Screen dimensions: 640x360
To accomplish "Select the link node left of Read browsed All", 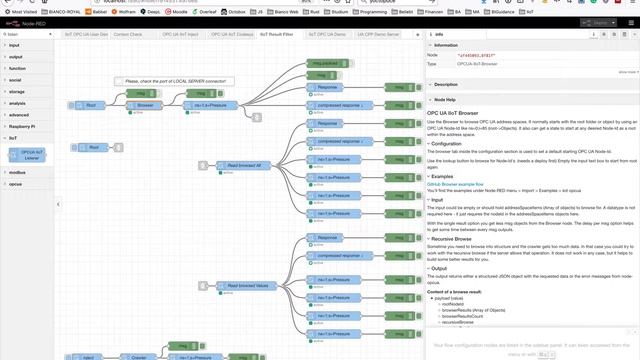I will pyautogui.click(x=203, y=165).
